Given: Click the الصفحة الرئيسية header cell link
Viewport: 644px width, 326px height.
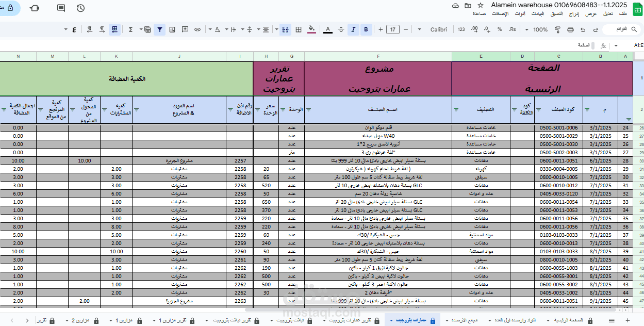Looking at the screenshot, I should [542, 78].
